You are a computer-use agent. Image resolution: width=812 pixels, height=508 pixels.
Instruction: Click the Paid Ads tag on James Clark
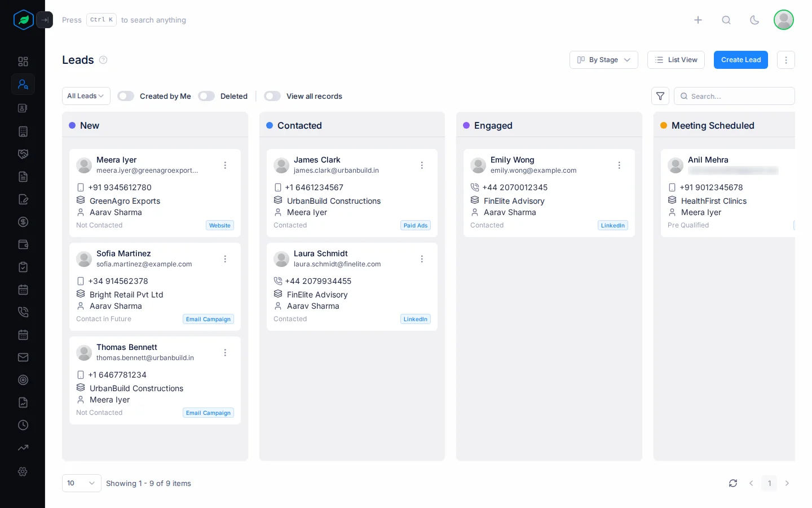tap(416, 225)
